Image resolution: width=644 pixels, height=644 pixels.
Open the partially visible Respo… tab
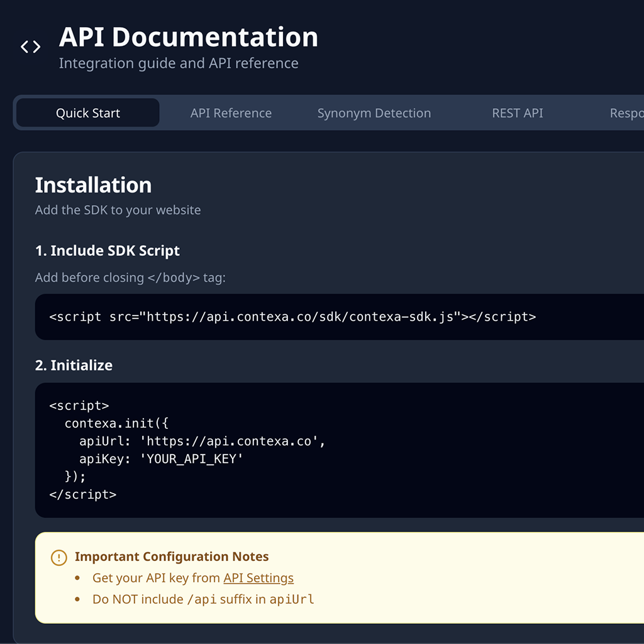point(626,113)
